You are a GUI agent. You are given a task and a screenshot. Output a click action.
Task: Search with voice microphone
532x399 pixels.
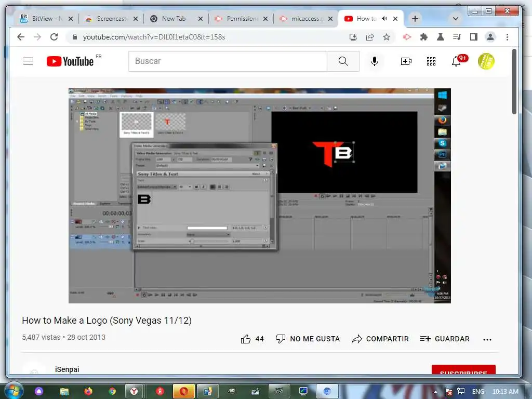pyautogui.click(x=375, y=61)
